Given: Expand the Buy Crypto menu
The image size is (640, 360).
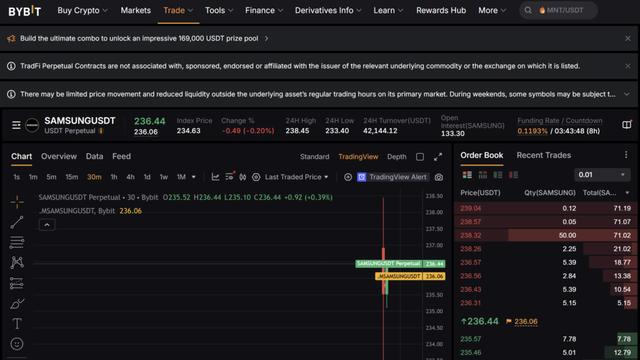Looking at the screenshot, I should [x=82, y=11].
